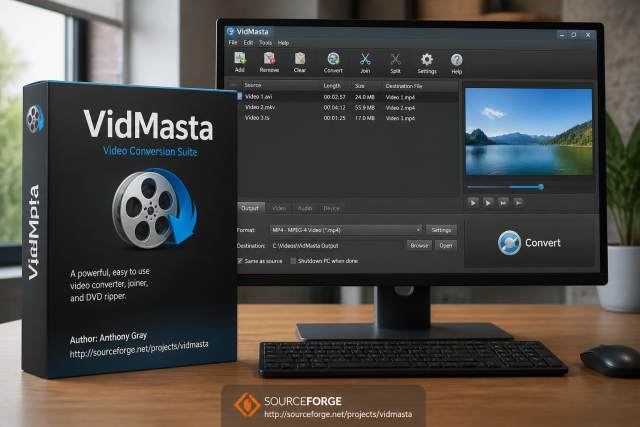Select the Join scissors tool
The width and height of the screenshot is (640, 427).
(365, 60)
